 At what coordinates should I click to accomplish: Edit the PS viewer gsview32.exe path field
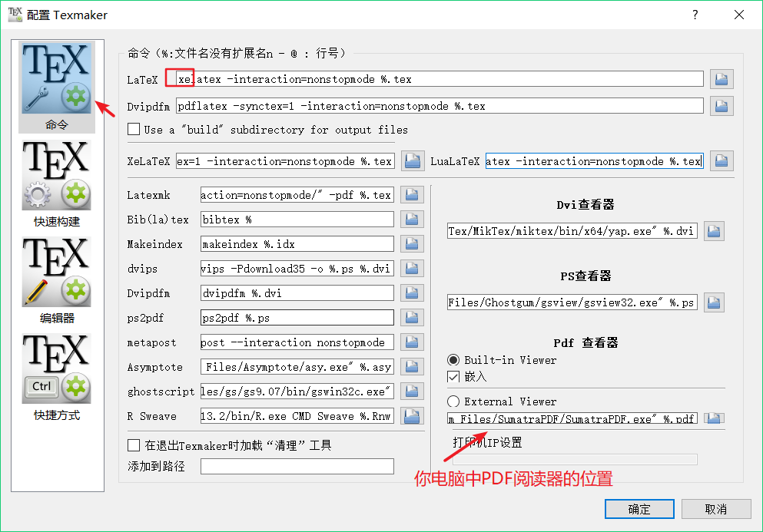(x=572, y=302)
